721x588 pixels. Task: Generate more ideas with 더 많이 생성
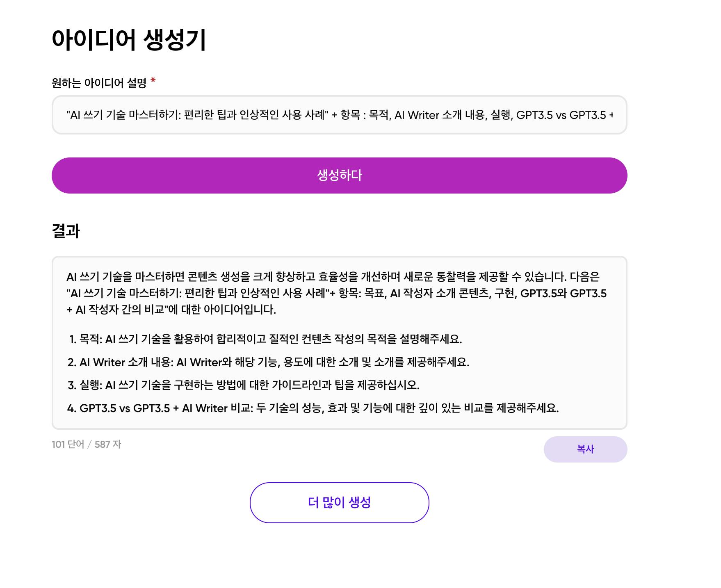coord(339,502)
